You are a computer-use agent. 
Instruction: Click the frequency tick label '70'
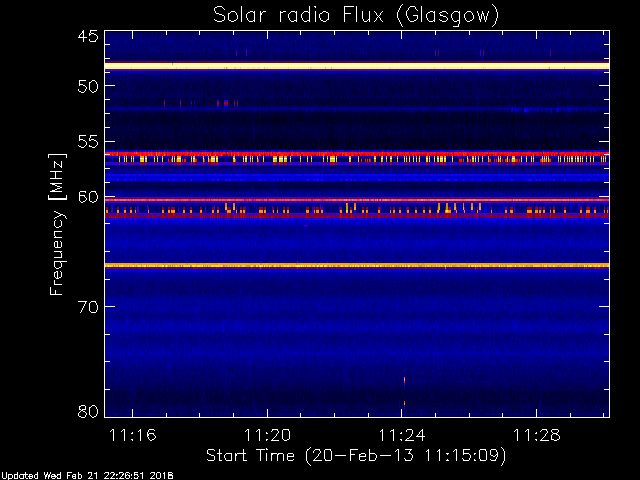[88, 307]
